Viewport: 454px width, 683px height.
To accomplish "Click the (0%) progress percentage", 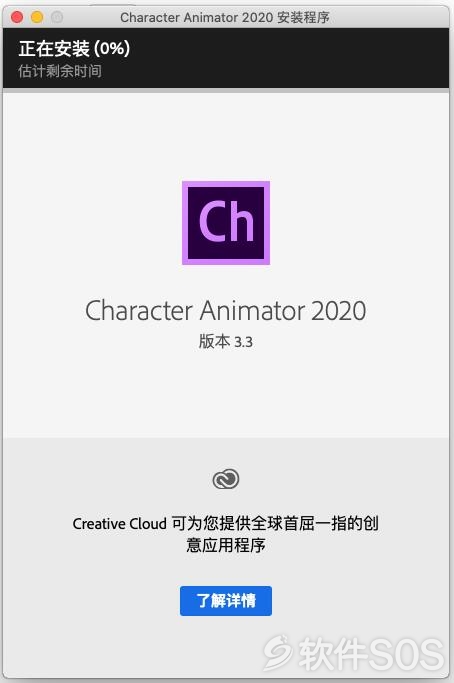I will coord(112,48).
